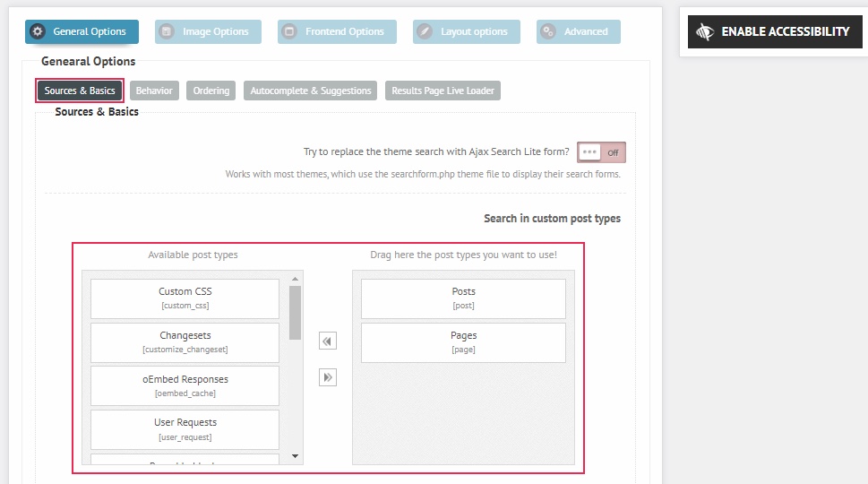868x484 pixels.
Task: Click the Image Options tab icon
Action: tap(166, 31)
